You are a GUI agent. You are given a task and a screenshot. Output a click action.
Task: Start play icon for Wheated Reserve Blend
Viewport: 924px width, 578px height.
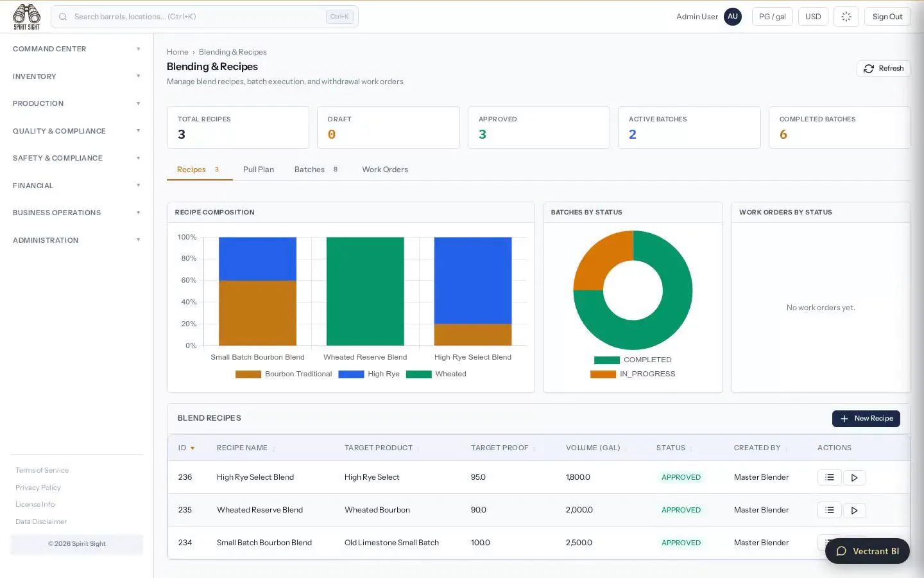pyautogui.click(x=854, y=510)
